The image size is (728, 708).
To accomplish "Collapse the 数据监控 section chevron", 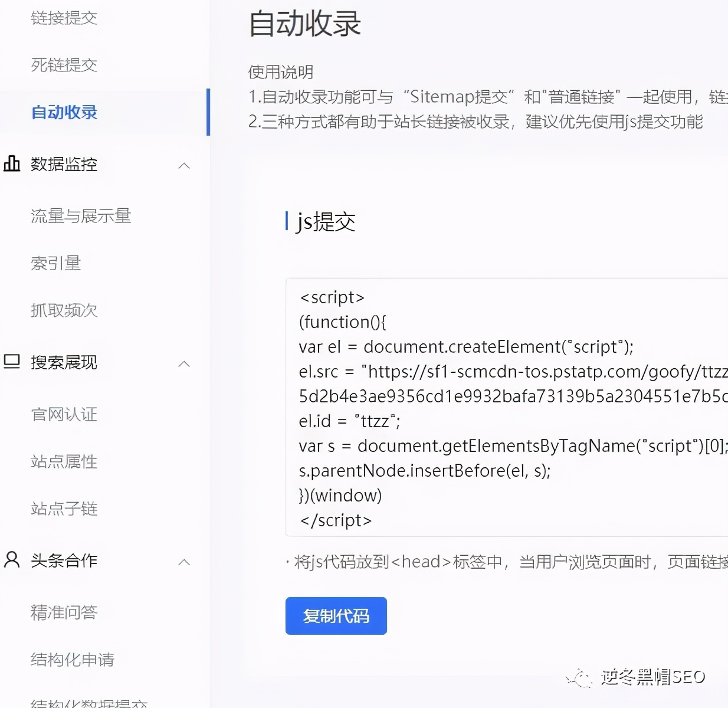I will (184, 166).
